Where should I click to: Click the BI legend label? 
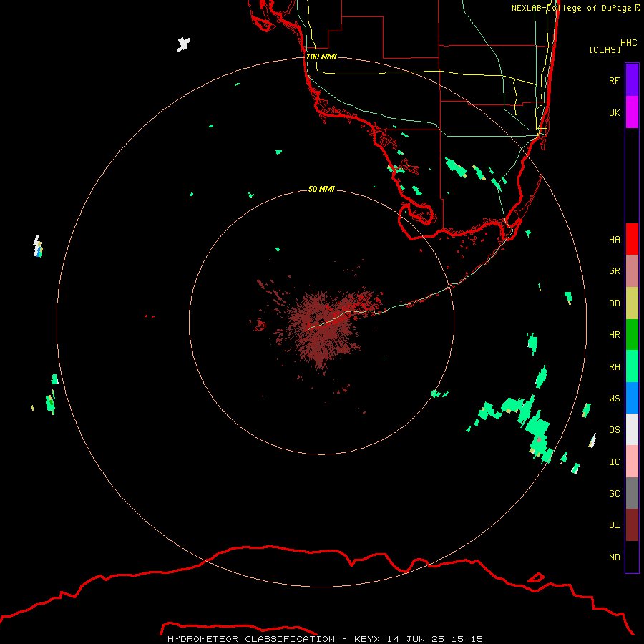[614, 525]
